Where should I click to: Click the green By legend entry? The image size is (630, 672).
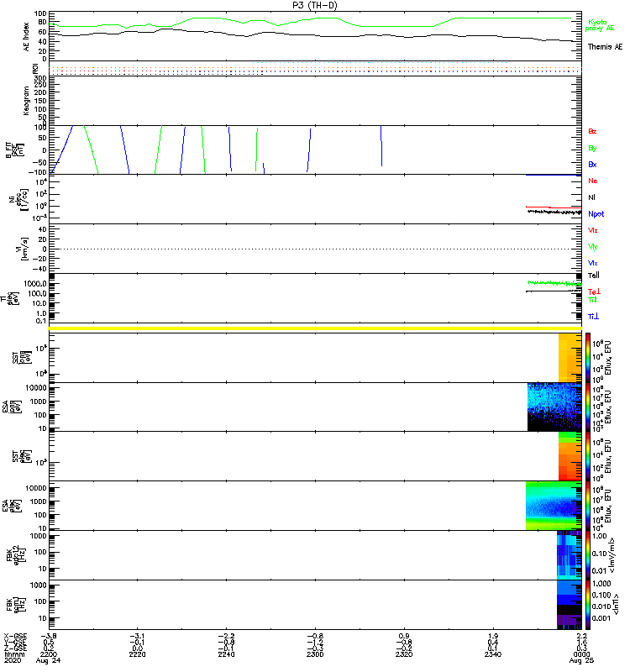click(592, 148)
